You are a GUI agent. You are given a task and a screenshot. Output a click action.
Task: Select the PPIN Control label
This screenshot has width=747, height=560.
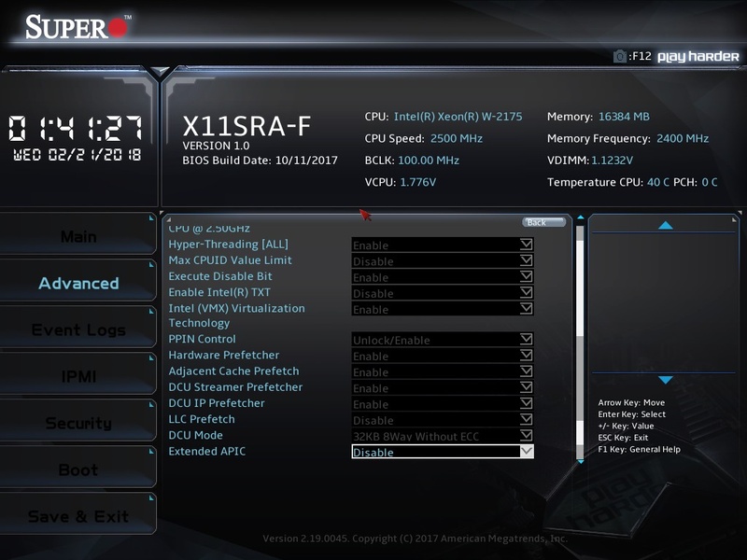[202, 339]
